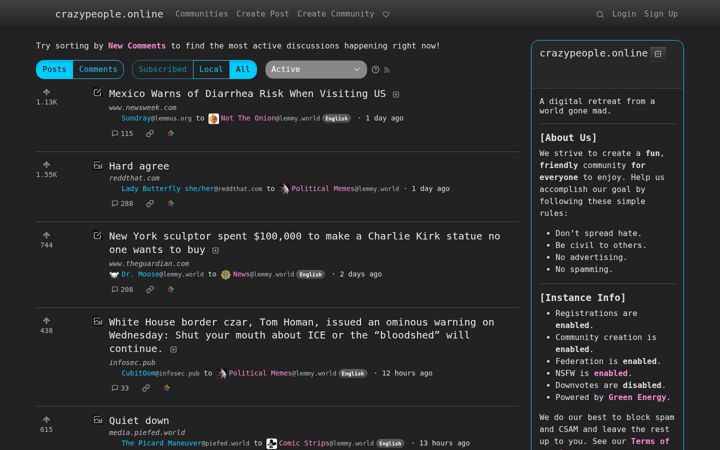Upvote the Hard agree post

[x=46, y=165]
